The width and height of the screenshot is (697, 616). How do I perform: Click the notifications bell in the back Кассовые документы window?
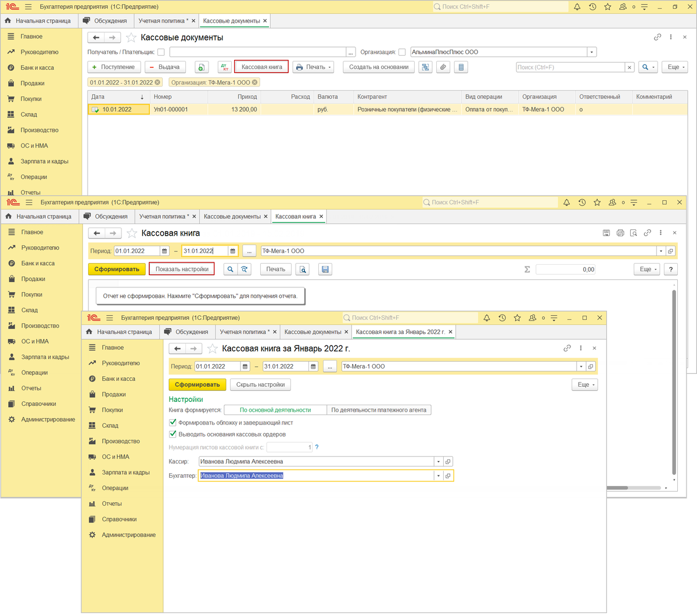pos(577,7)
